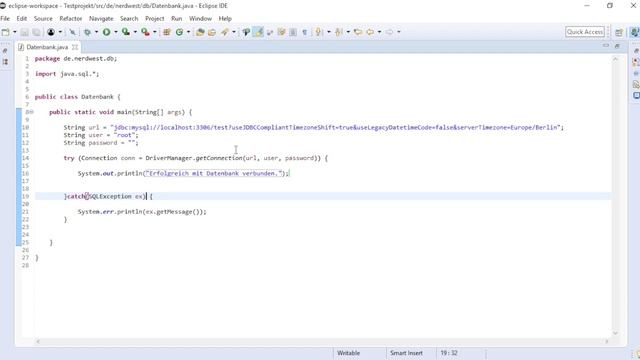Expand the Debug dropdown arrow
This screenshot has width=640, height=360.
point(96,32)
